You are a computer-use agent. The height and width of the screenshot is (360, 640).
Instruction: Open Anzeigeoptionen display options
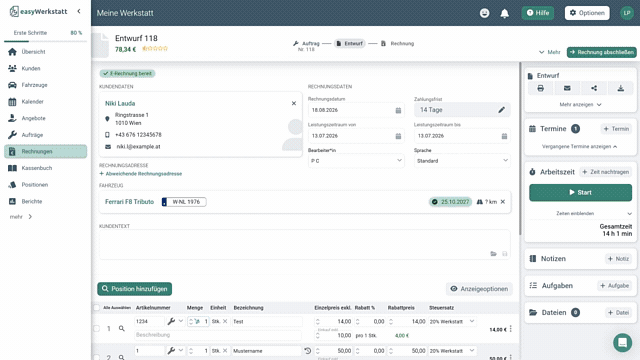point(479,289)
